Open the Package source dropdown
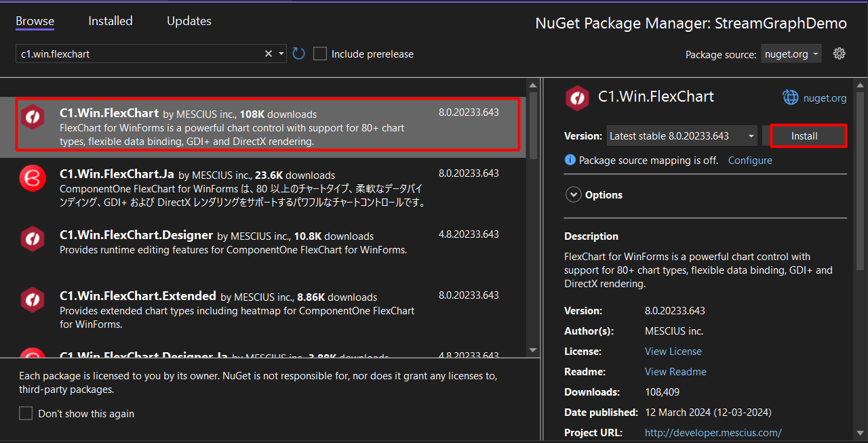The width and height of the screenshot is (868, 443). coord(791,54)
